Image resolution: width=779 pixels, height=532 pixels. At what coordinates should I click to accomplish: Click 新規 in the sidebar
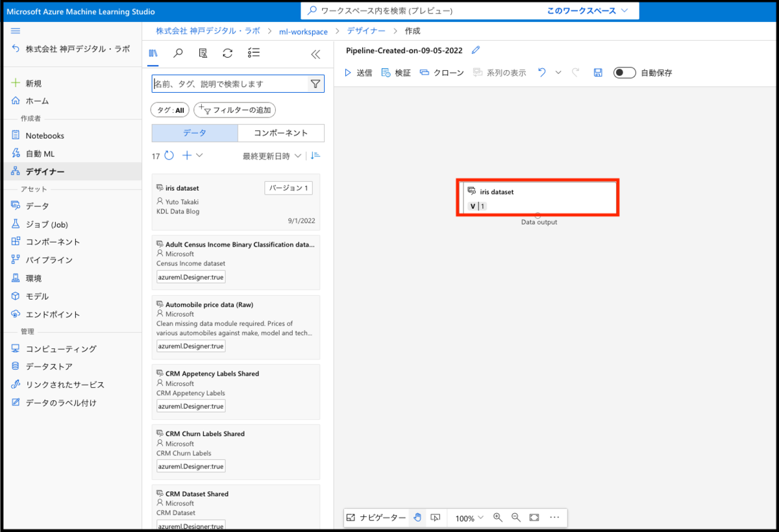pyautogui.click(x=27, y=83)
